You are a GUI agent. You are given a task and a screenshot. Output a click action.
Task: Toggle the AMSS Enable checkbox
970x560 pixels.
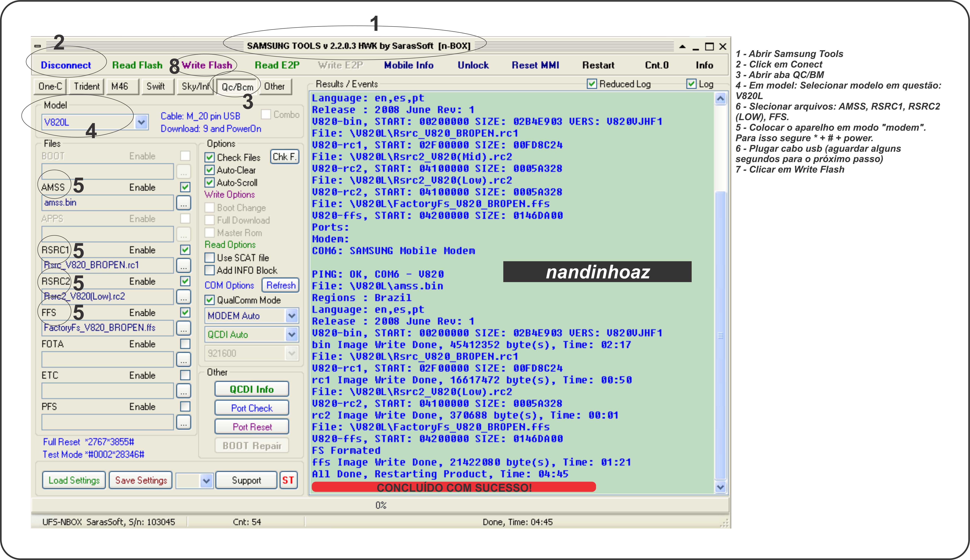tap(185, 187)
